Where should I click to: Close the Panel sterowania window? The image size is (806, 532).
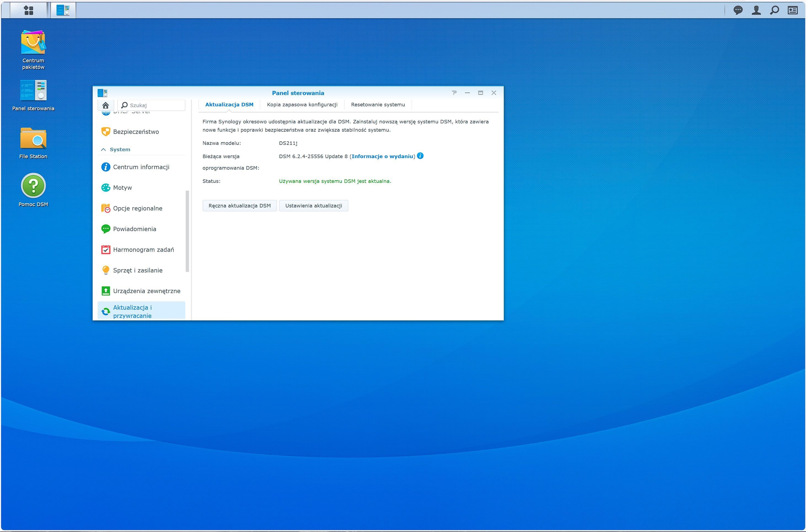point(494,93)
